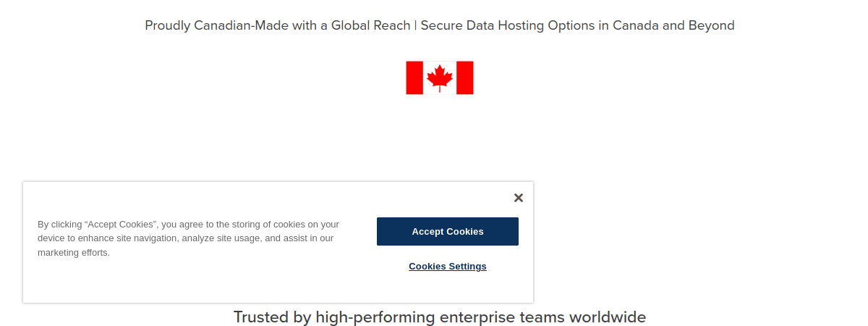
Task: Click the Canadian flag image
Action: point(439,78)
